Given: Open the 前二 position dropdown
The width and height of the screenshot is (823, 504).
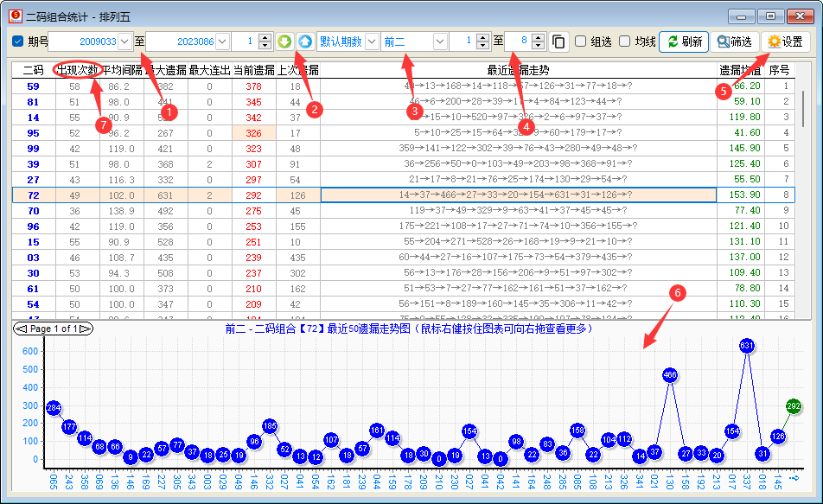Looking at the screenshot, I should tap(440, 41).
